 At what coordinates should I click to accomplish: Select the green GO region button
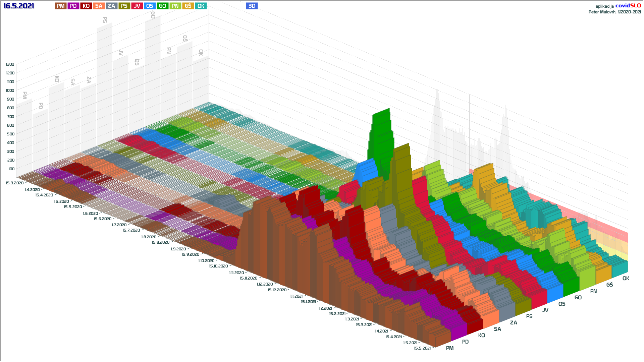162,6
